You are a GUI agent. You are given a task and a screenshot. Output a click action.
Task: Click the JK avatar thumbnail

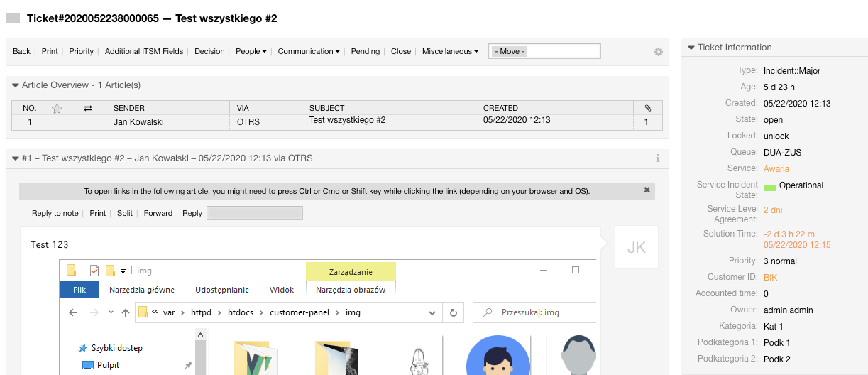coord(637,247)
